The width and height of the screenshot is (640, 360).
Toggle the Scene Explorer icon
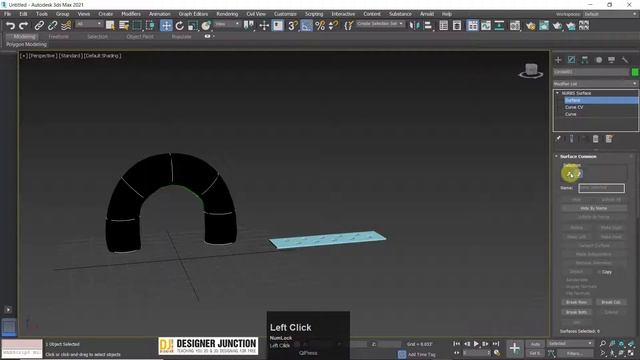[444, 26]
